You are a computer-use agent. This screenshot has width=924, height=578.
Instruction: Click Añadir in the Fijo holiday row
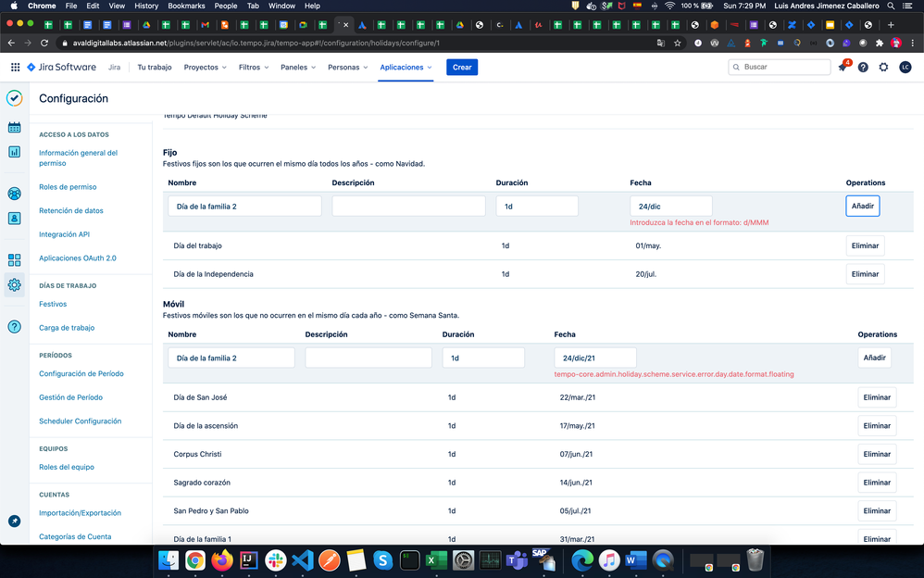tap(863, 206)
